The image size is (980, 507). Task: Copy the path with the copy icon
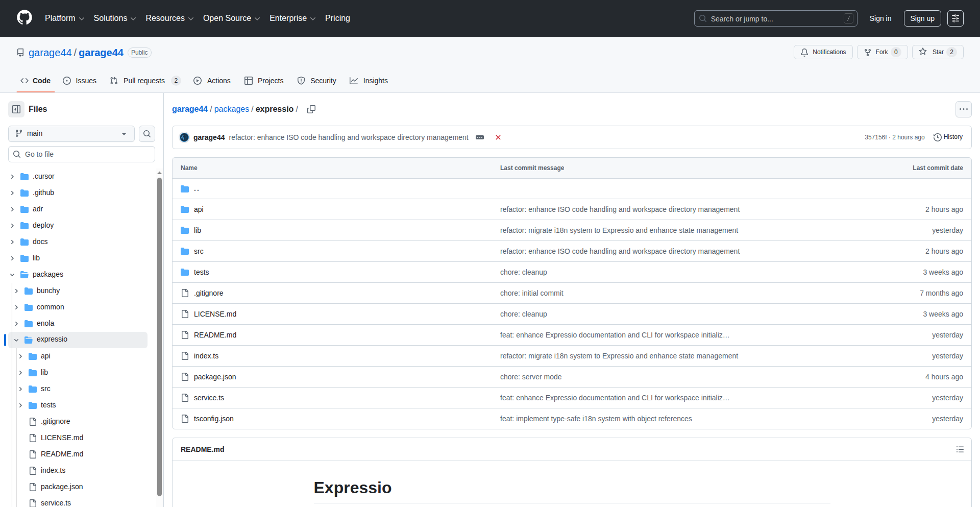(311, 109)
